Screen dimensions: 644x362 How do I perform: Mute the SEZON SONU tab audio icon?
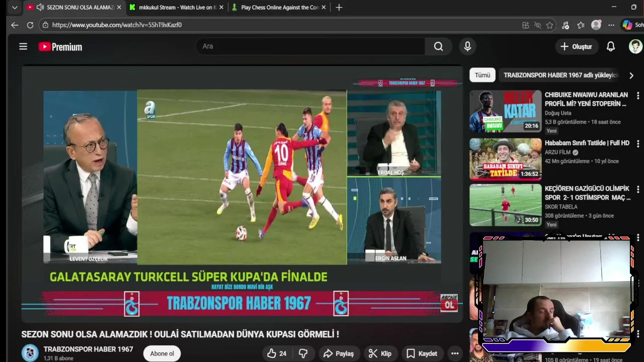tap(40, 8)
